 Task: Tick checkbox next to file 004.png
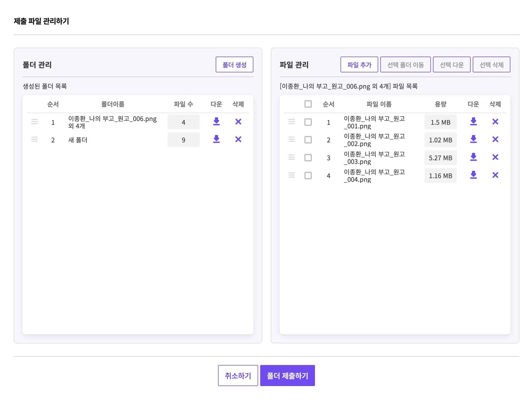pos(308,176)
